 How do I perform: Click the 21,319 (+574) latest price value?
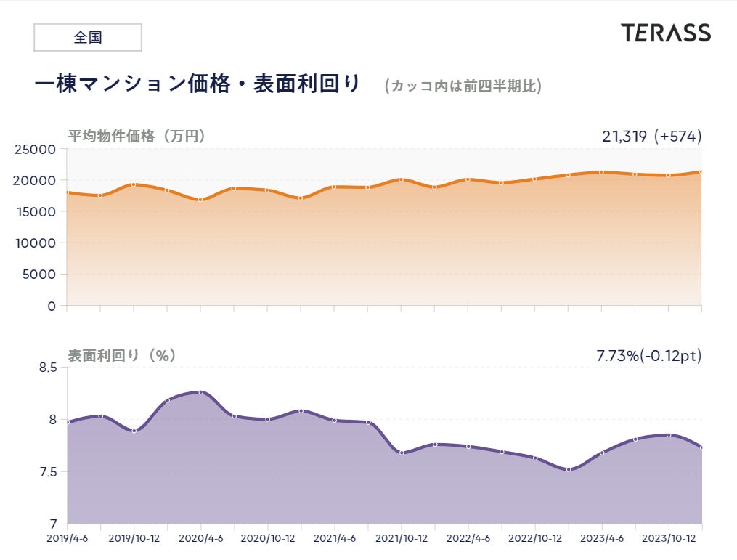pos(651,136)
